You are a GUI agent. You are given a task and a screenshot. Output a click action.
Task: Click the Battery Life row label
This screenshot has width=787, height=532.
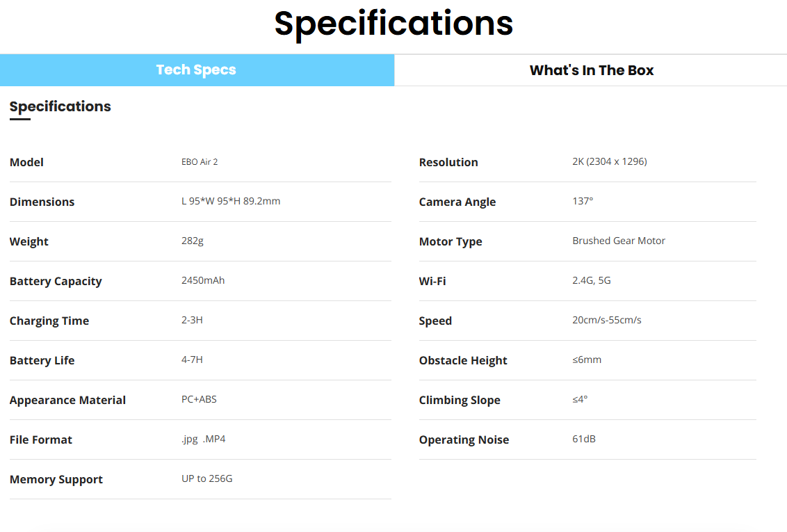pos(42,360)
